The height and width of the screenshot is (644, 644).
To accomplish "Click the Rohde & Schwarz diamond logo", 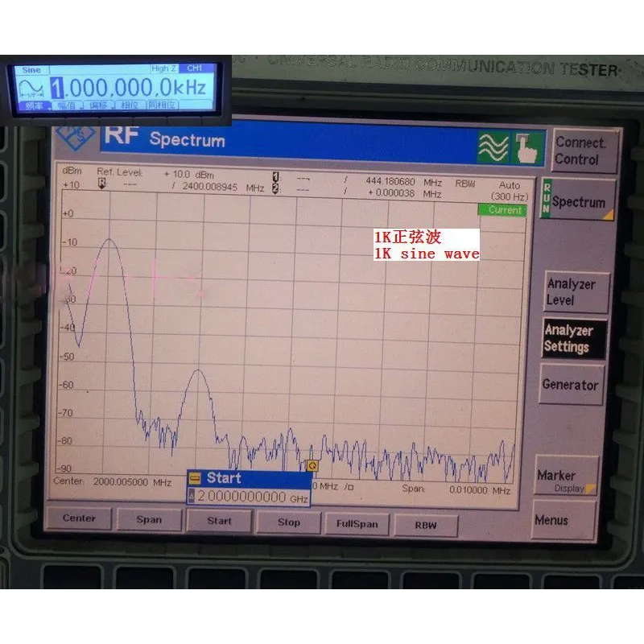I will tap(75, 137).
